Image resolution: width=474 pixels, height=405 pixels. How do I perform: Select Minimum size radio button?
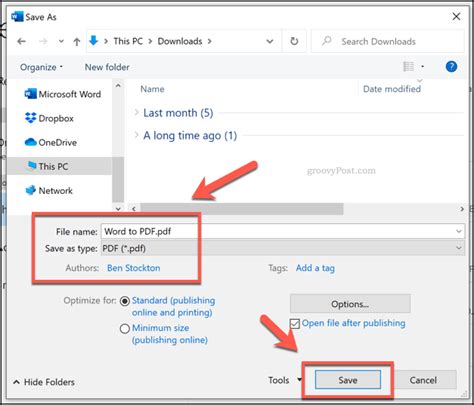125,329
